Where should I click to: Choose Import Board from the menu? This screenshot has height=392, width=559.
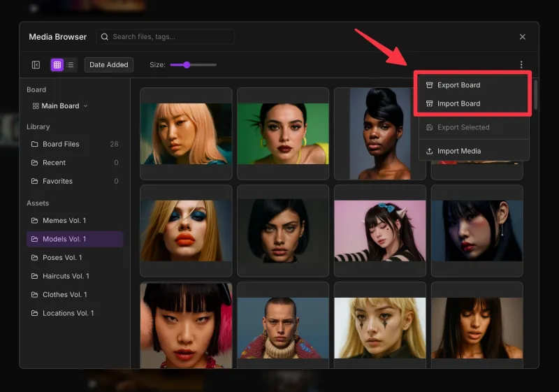click(x=458, y=103)
